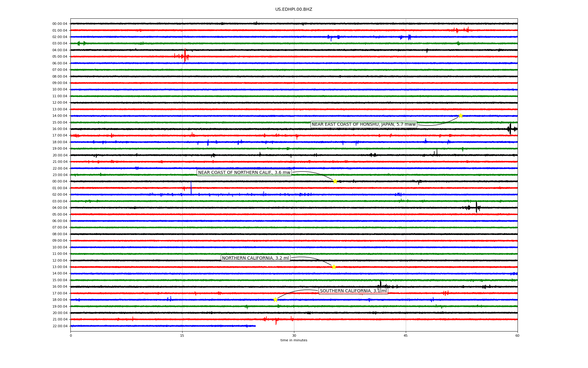Click the Honshu Japan earthquake star marker

tap(460, 116)
